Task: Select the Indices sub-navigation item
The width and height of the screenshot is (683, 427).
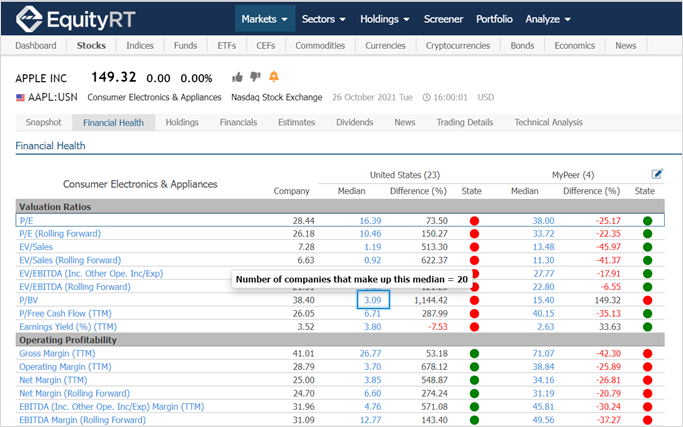Action: pos(140,45)
